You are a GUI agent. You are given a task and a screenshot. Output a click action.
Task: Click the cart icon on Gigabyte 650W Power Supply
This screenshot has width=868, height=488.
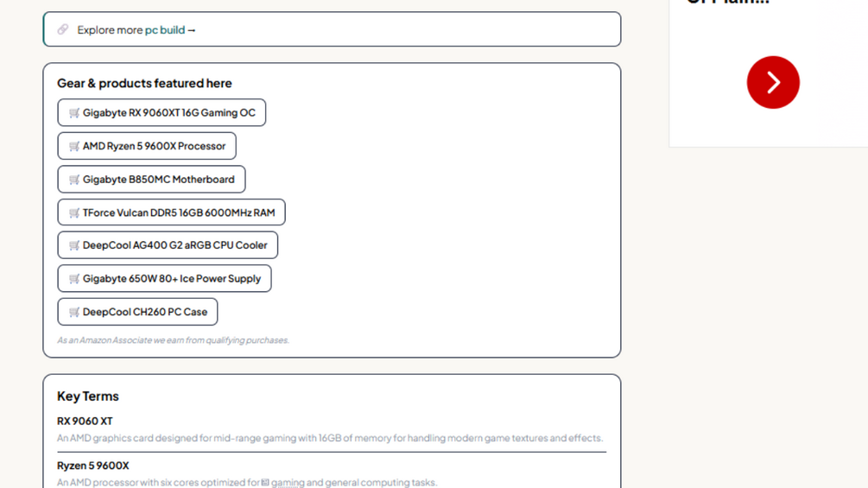point(74,278)
